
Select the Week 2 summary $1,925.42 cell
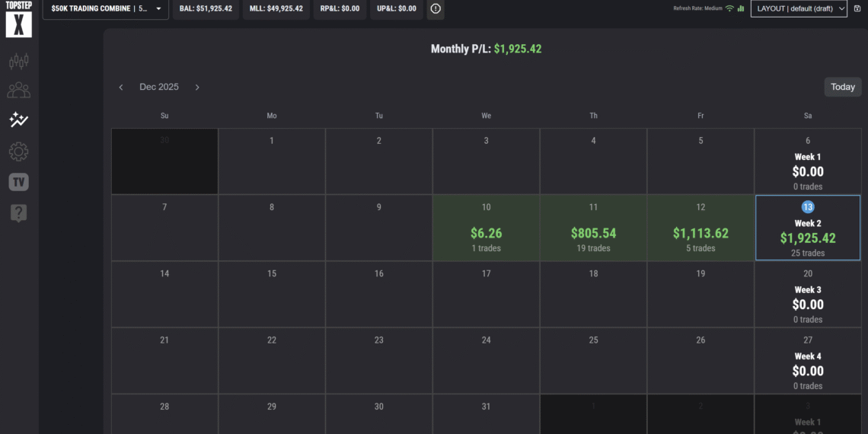click(x=808, y=228)
